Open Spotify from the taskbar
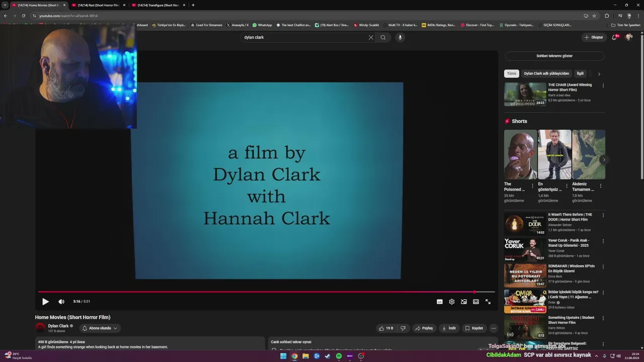This screenshot has width=644, height=362. [339, 356]
